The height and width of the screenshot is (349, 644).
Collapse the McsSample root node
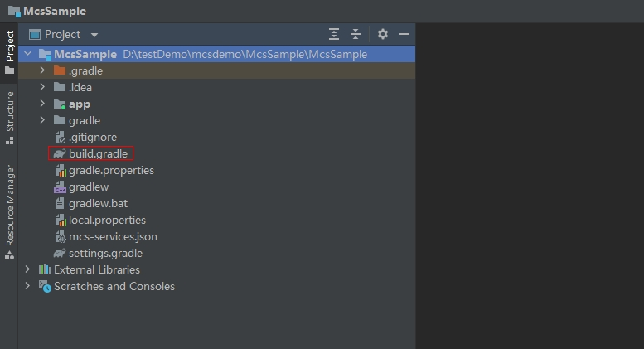click(28, 54)
